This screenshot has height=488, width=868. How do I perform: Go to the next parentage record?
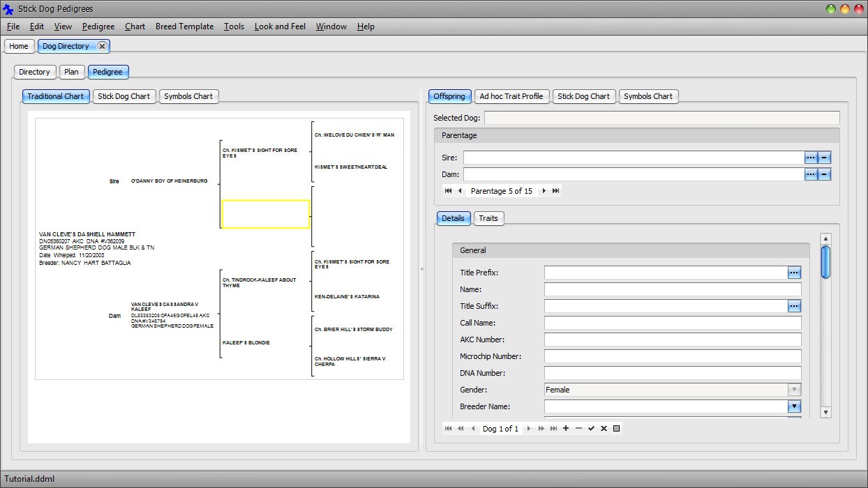tap(544, 191)
